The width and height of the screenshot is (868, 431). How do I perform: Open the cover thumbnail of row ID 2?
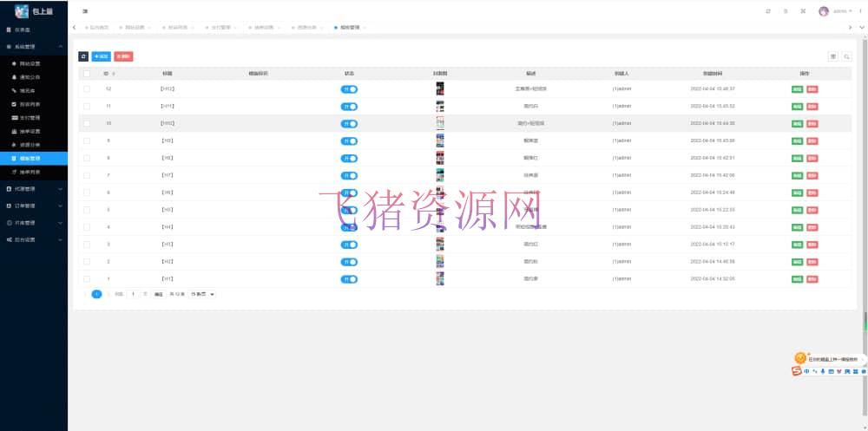coord(440,262)
